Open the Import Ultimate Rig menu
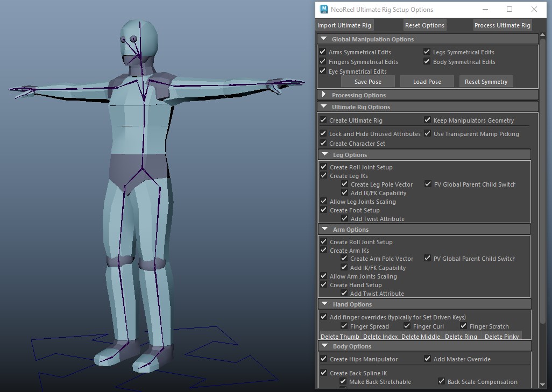The width and height of the screenshot is (552, 392). [x=344, y=25]
